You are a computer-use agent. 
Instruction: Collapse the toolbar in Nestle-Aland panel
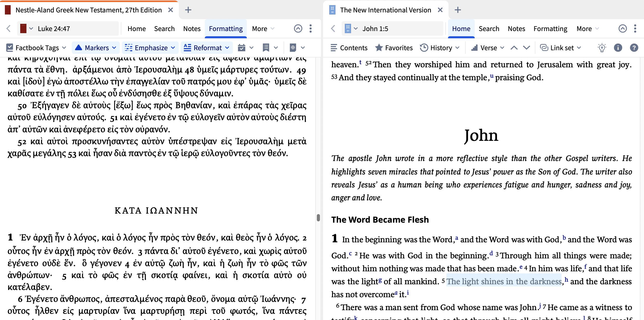(x=298, y=28)
